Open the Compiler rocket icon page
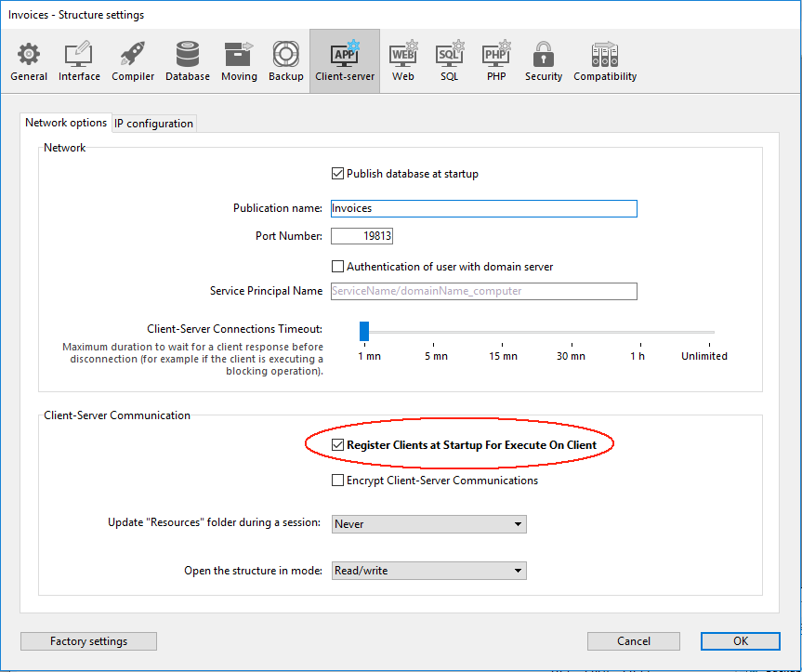The width and height of the screenshot is (802, 672). coord(133,61)
